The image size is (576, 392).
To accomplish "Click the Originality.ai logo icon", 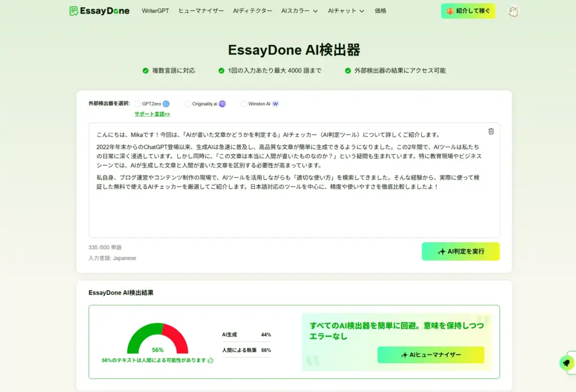I will (222, 104).
